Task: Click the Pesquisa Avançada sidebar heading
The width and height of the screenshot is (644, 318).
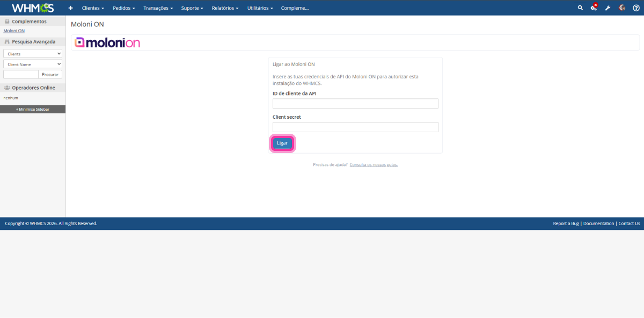Action: pos(33,41)
